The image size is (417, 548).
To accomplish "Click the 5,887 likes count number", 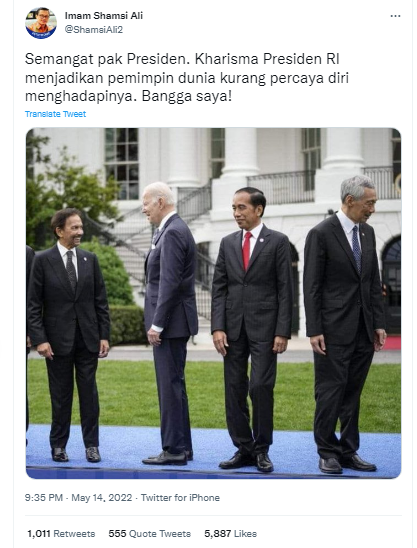I will (218, 534).
